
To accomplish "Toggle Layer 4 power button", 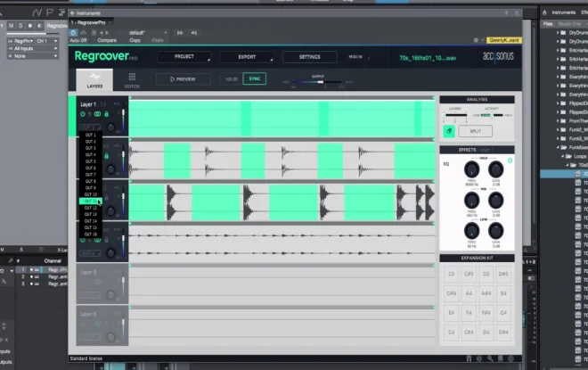I will pos(83,240).
